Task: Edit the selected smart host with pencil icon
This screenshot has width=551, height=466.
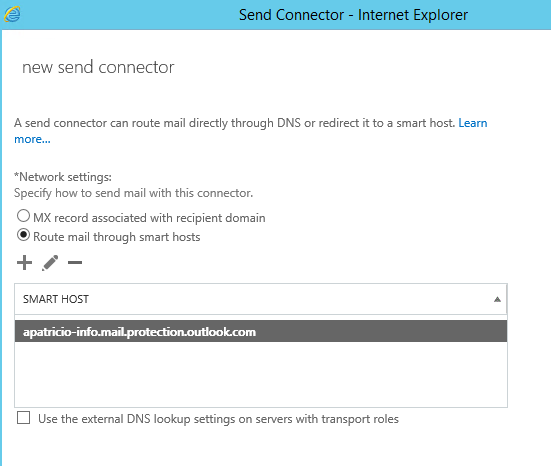Action: click(50, 263)
